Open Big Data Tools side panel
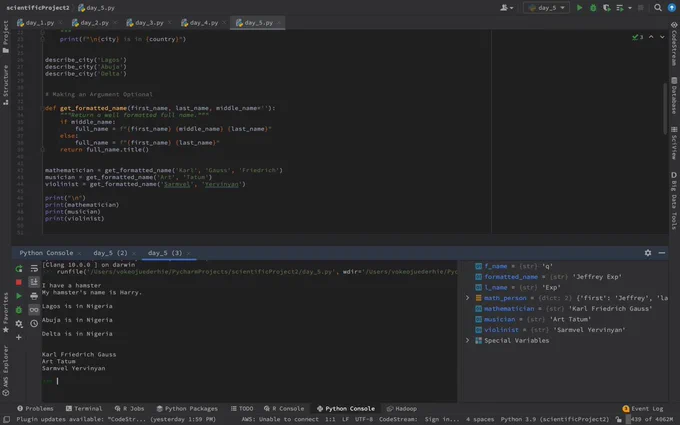 (674, 200)
